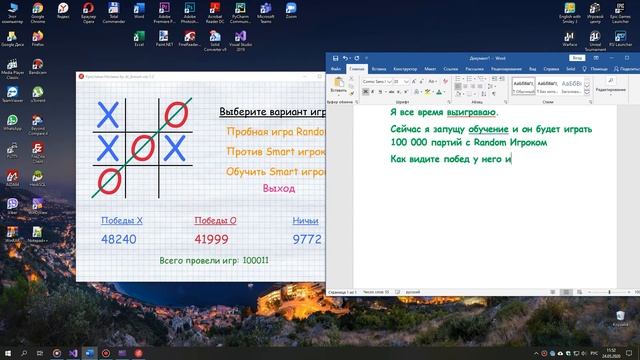The width and height of the screenshot is (640, 360).
Task: Click the Zoom desktop icon
Action: (291, 11)
